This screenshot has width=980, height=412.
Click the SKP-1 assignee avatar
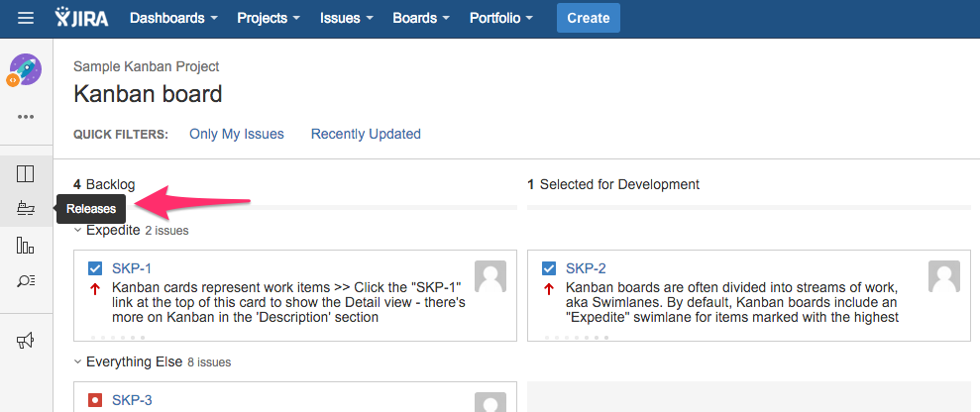490,276
